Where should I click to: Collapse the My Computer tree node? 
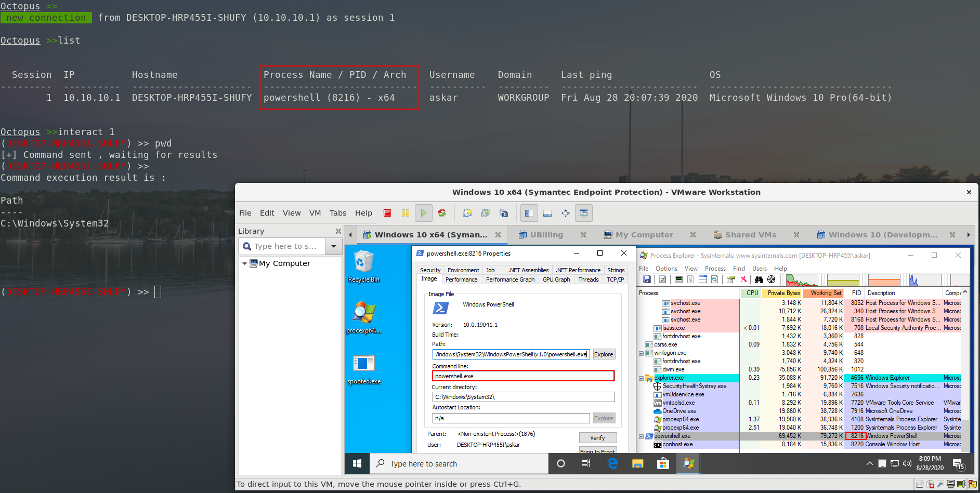pyautogui.click(x=245, y=263)
